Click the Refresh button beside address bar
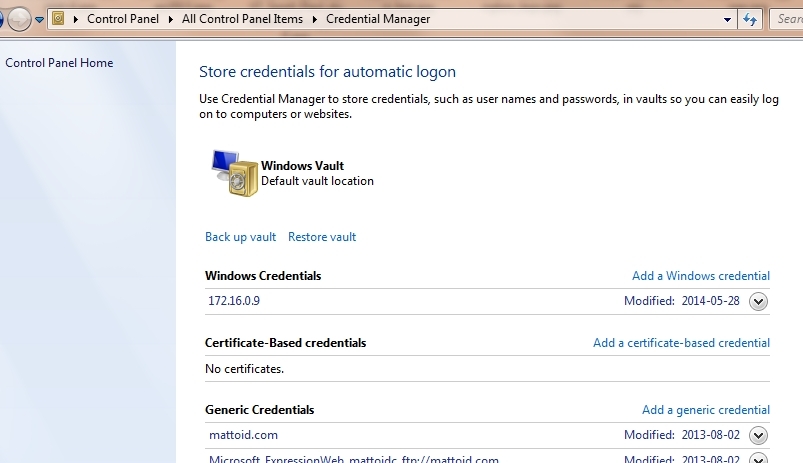The image size is (803, 463). [x=750, y=19]
